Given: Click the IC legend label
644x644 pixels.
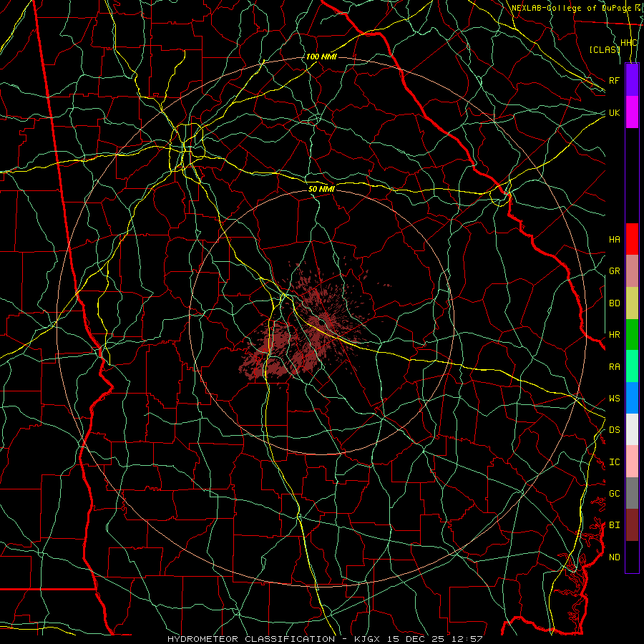Looking at the screenshot, I should 614,462.
